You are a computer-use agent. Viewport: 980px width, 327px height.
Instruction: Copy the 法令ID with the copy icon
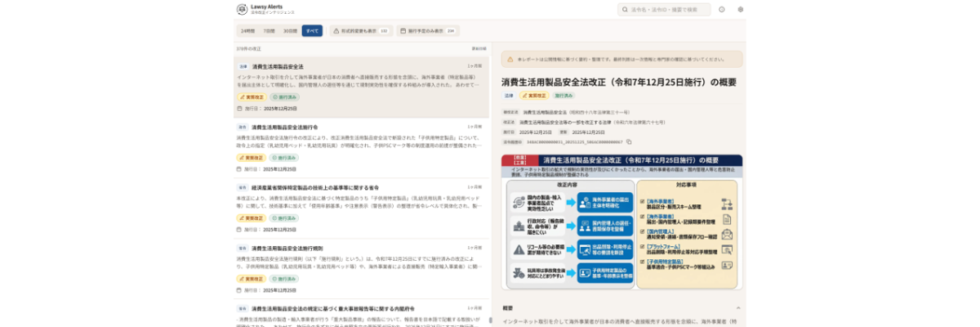coord(629,141)
